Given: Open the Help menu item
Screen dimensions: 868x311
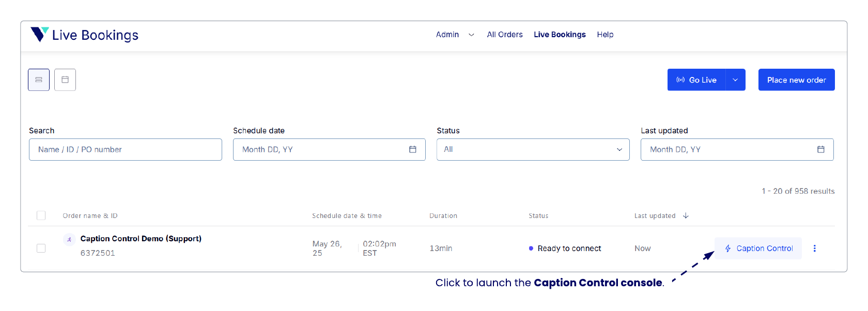Looking at the screenshot, I should coord(605,35).
